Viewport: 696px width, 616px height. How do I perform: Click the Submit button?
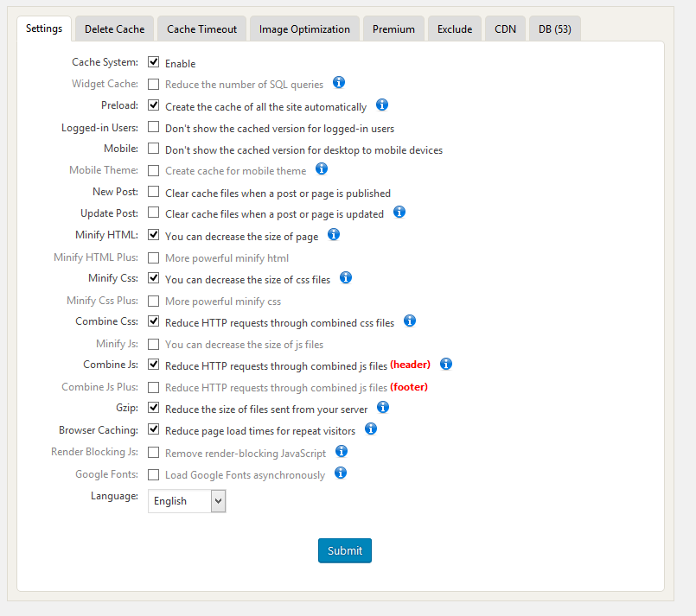345,551
